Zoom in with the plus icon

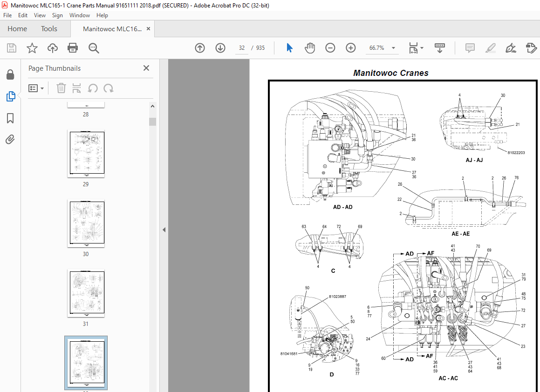click(350, 48)
